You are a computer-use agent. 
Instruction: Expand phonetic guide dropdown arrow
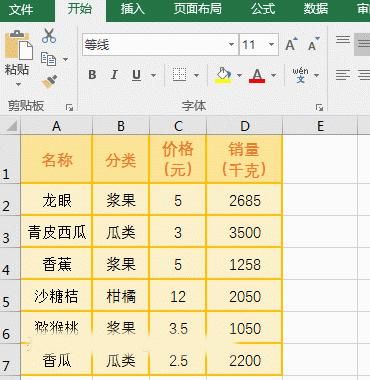(316, 75)
